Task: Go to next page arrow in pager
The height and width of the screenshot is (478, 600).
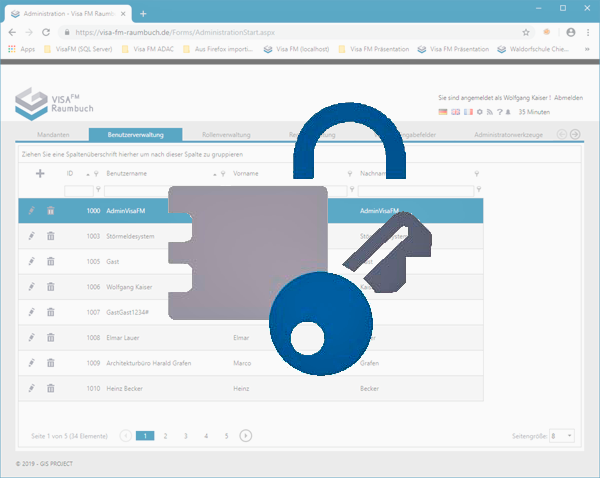Action: tap(246, 436)
